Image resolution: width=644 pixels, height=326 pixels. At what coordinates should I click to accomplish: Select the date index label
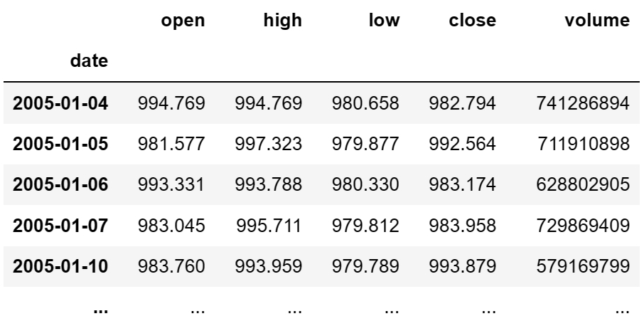pos(89,61)
